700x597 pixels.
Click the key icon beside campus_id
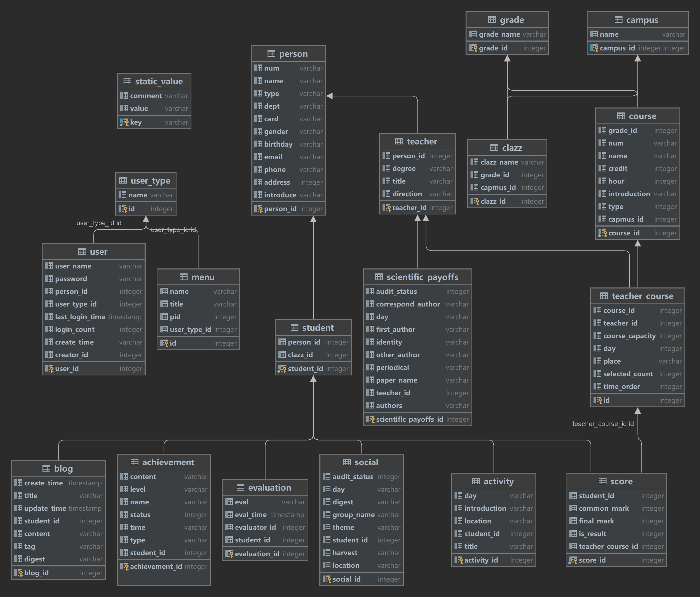coord(594,48)
